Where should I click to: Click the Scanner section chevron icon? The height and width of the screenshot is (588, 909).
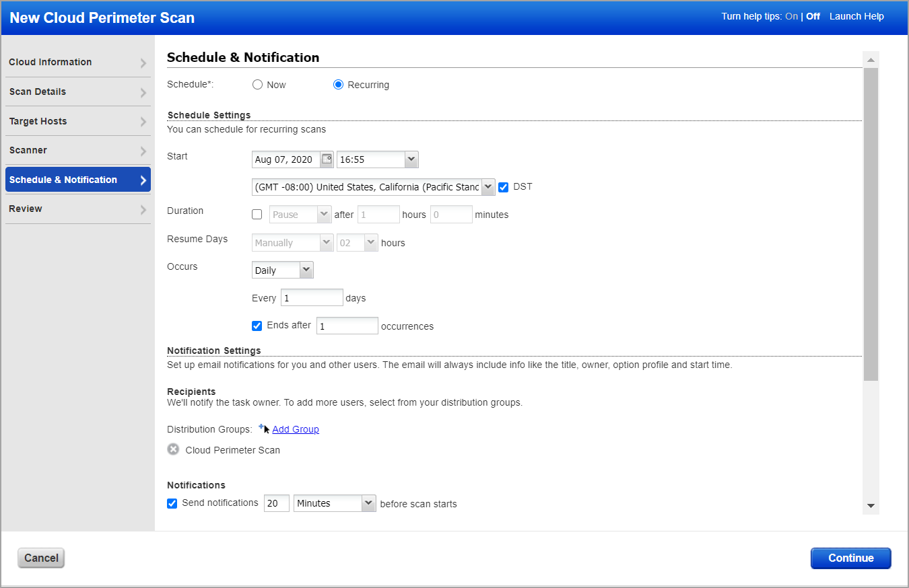pyautogui.click(x=143, y=150)
